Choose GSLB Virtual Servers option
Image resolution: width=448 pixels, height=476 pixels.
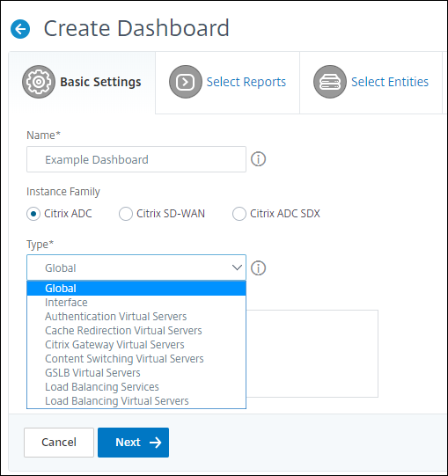(x=136, y=372)
